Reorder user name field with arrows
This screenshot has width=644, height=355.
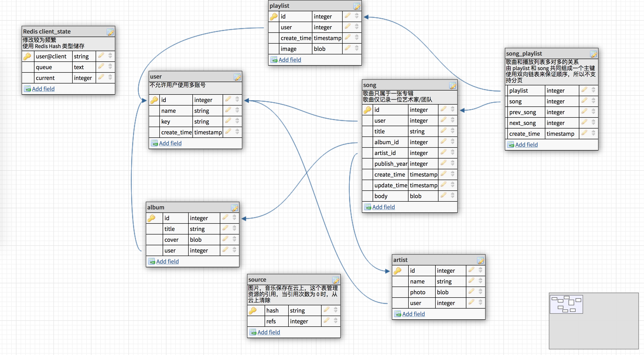[x=237, y=110]
